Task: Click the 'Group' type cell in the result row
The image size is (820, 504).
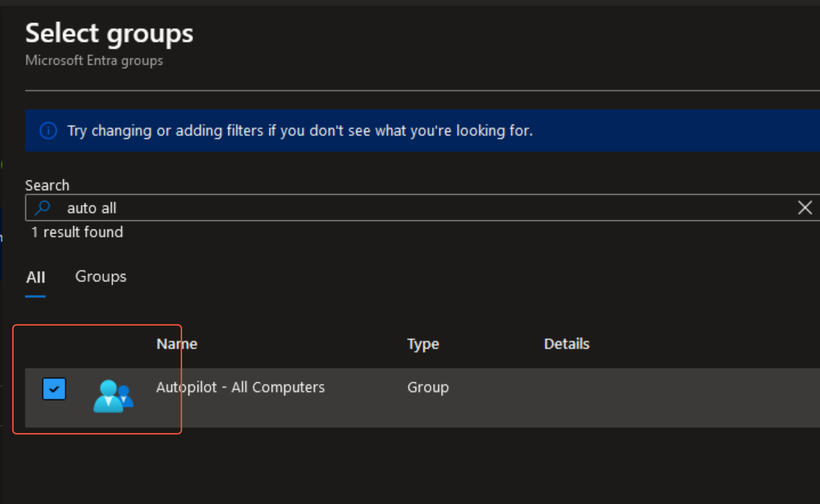Action: pos(428,387)
